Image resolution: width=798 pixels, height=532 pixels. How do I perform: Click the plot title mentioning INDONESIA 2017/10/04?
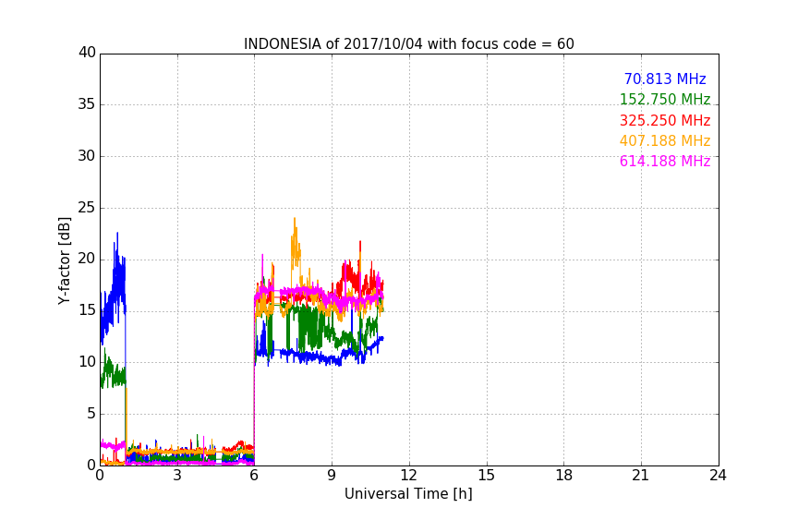coord(408,44)
